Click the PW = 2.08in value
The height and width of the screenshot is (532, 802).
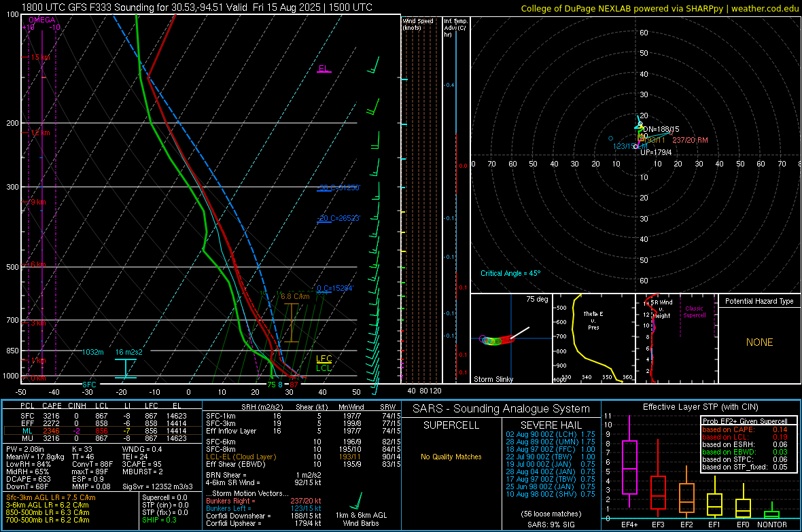[x=25, y=449]
